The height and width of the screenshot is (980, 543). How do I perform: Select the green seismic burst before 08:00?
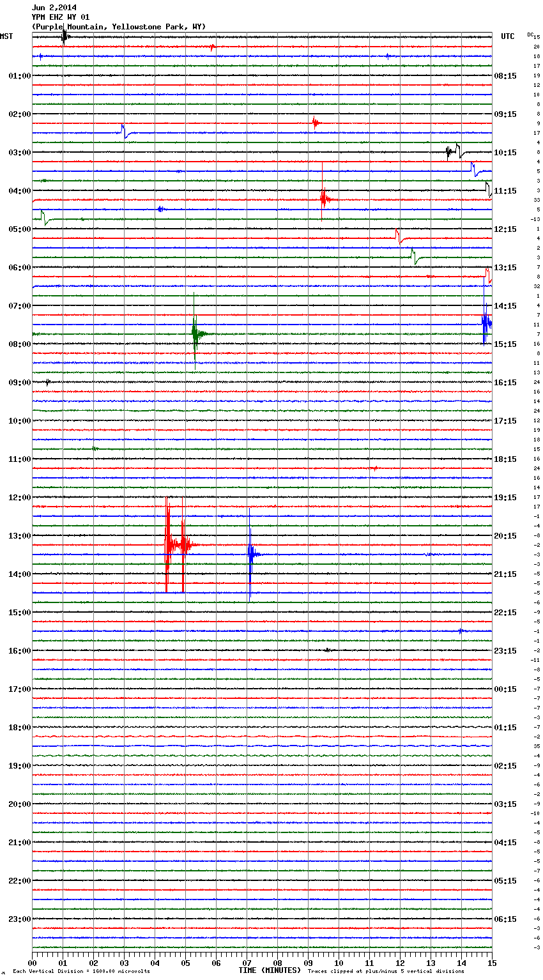tap(195, 333)
